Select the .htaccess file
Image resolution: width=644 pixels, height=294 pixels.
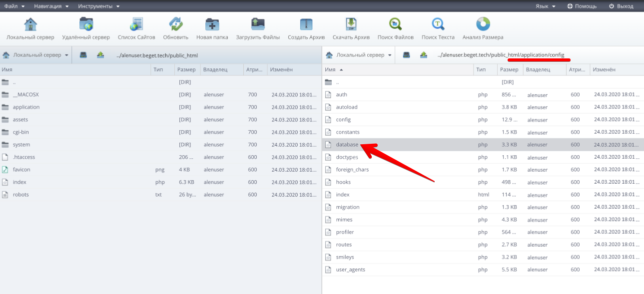click(160, 157)
